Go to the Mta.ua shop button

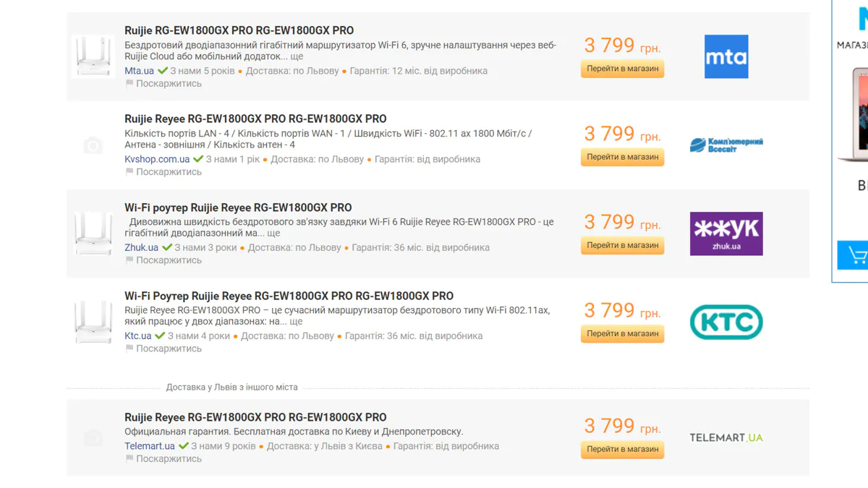[622, 69]
